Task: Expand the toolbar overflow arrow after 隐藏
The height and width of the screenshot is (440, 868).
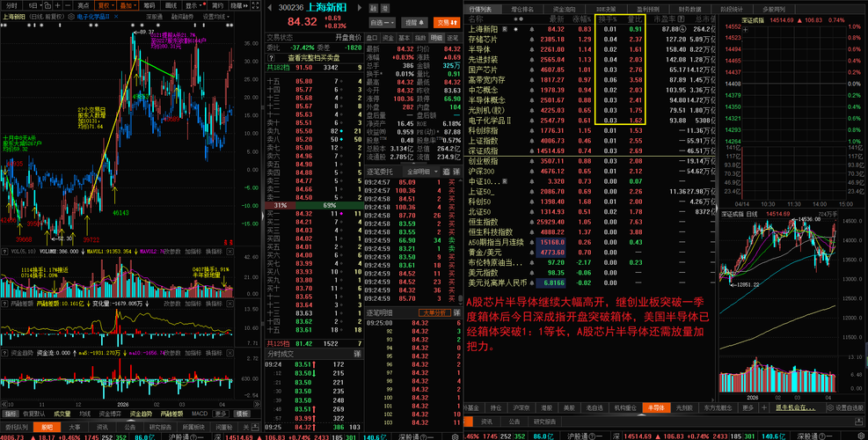Action: (x=245, y=5)
